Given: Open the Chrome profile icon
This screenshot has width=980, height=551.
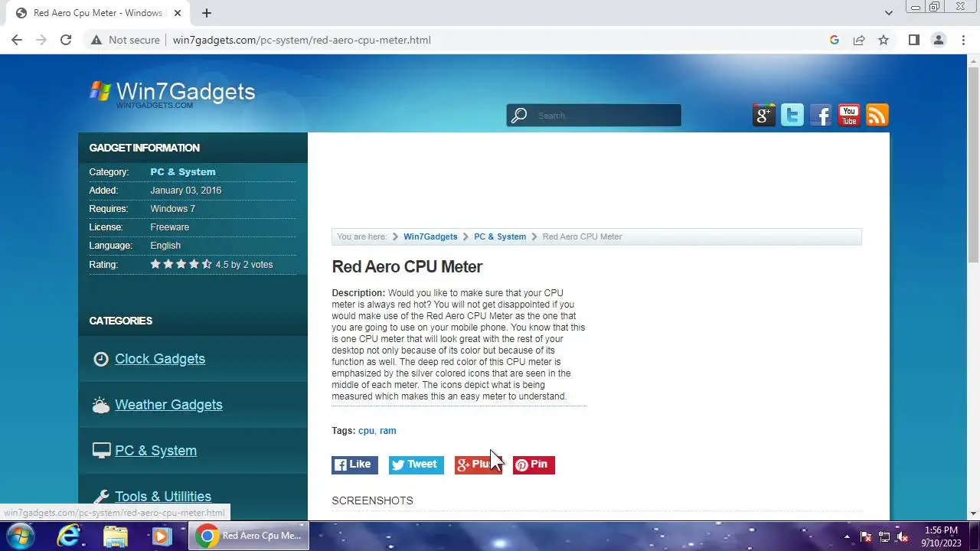Looking at the screenshot, I should 939,40.
